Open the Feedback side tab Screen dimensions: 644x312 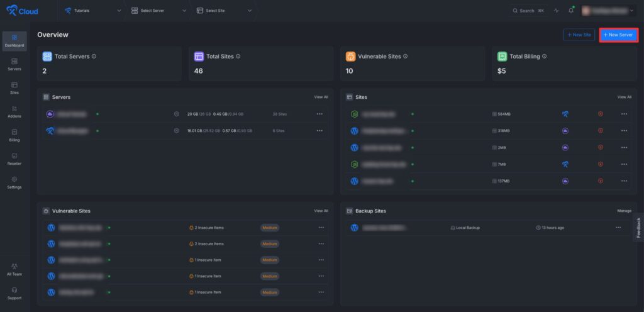638,228
